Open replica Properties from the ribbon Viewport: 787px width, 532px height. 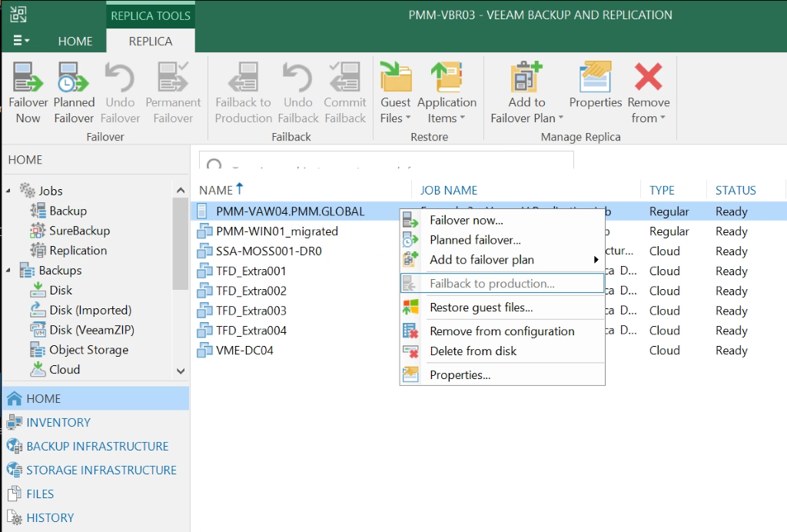pos(596,85)
